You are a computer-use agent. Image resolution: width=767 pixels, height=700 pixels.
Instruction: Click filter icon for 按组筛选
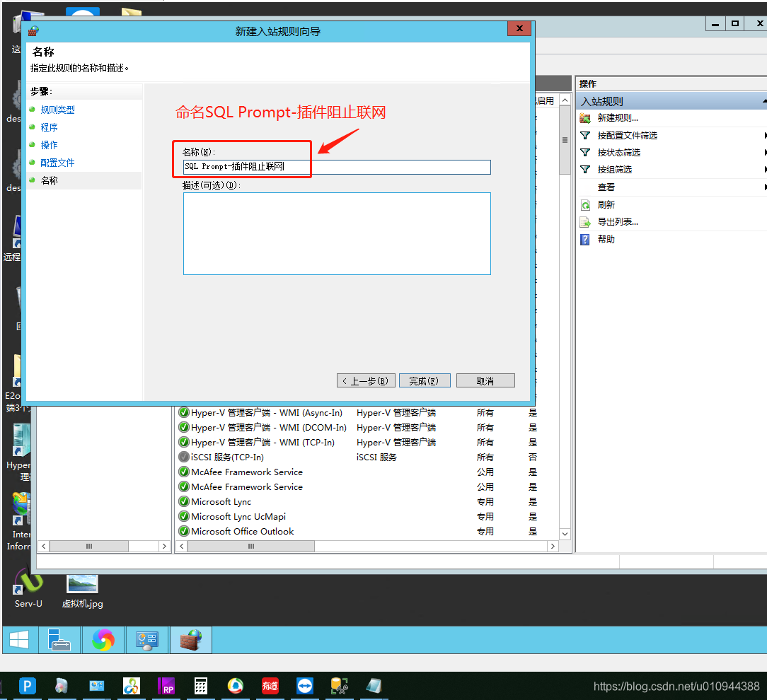pos(585,170)
